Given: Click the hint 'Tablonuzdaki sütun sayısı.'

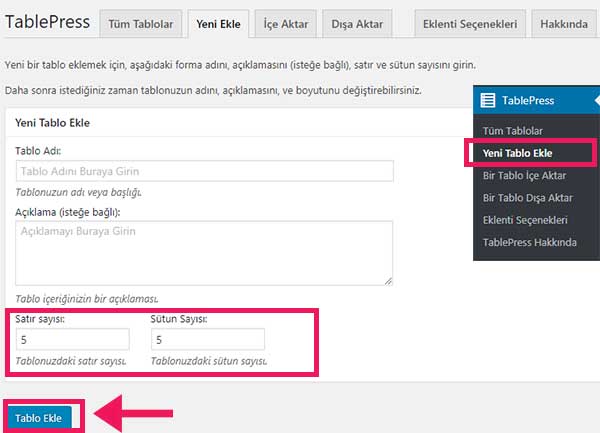Looking at the screenshot, I should pos(209,361).
